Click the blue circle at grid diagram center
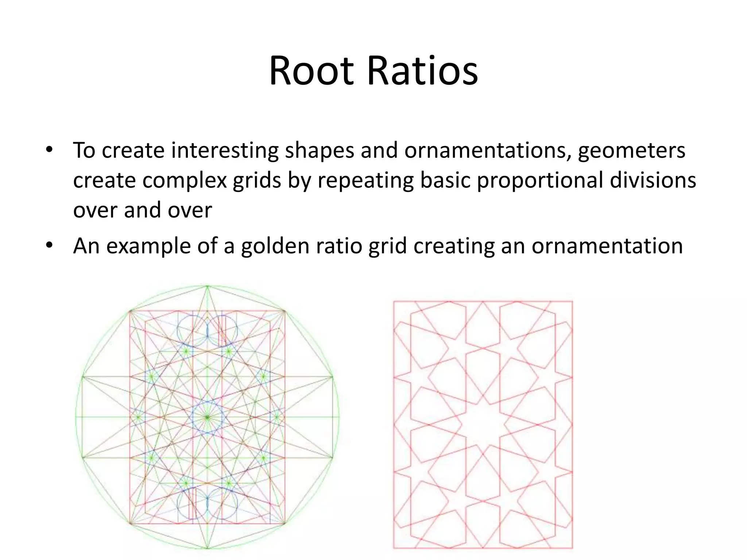This screenshot has width=747, height=560. click(207, 417)
